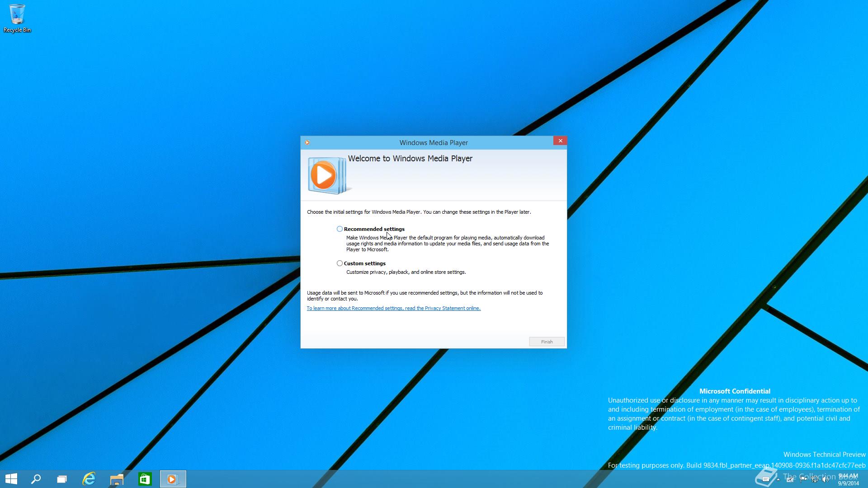Screen dimensions: 868x488
Task: Open the notifications tray icon
Action: tap(766, 479)
